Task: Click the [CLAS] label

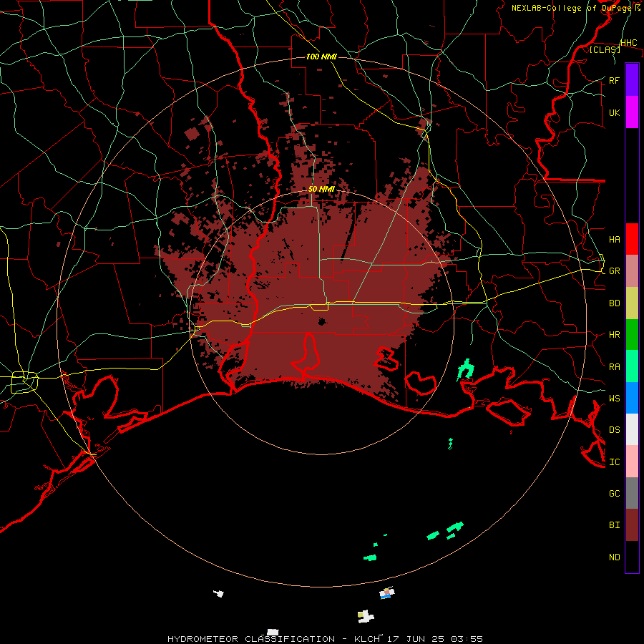Action: (x=605, y=49)
